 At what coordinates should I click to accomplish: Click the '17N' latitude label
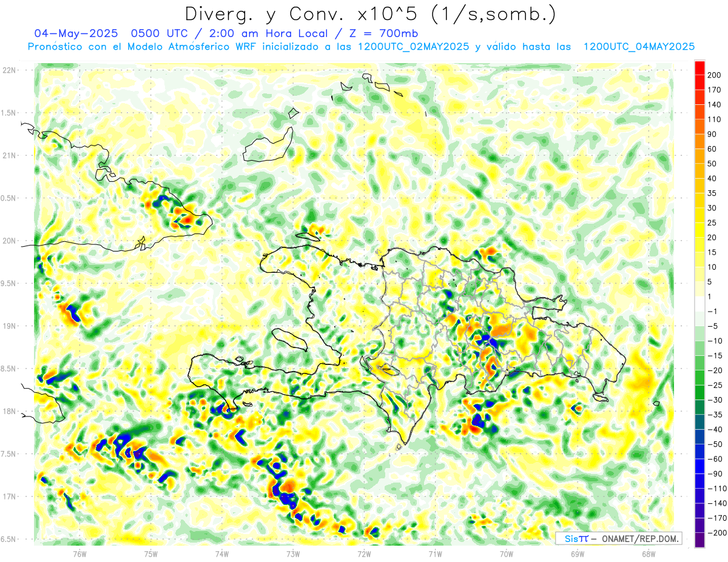[x=10, y=497]
